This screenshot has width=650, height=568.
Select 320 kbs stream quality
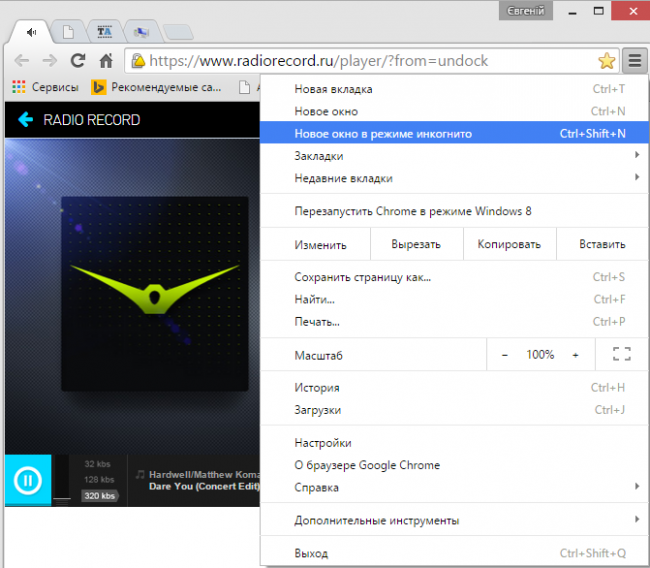point(99,495)
